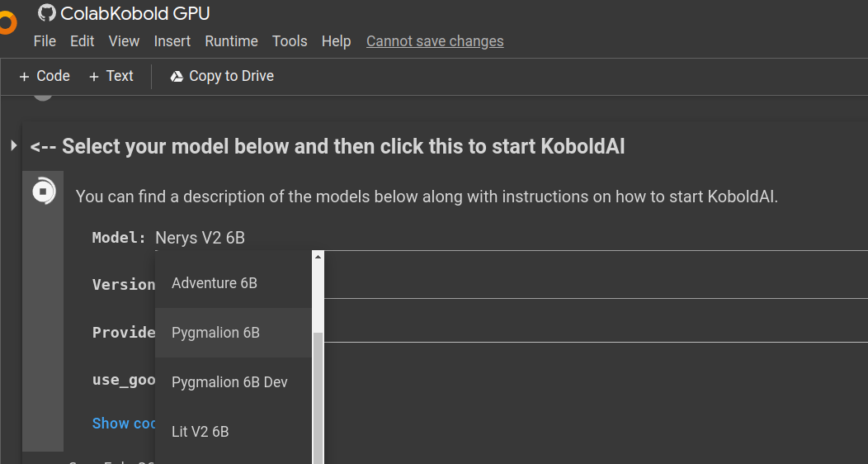
Task: Click the plus icon for Code
Action: [x=24, y=76]
